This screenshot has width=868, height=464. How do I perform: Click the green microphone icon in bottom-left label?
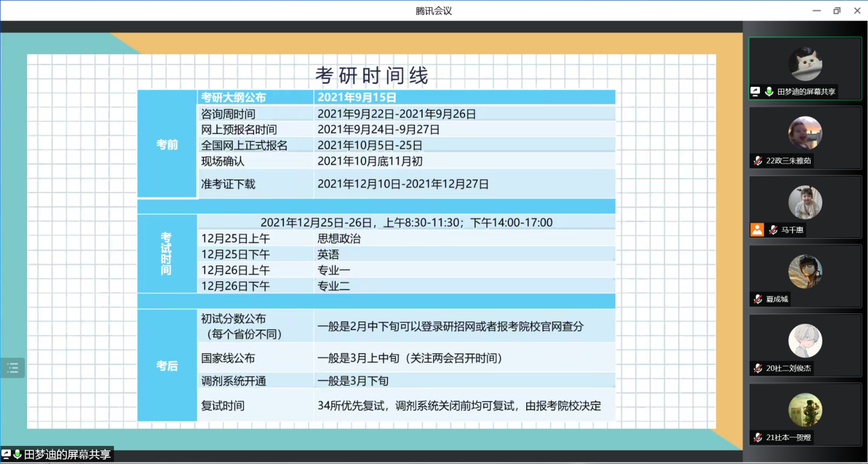[17, 454]
